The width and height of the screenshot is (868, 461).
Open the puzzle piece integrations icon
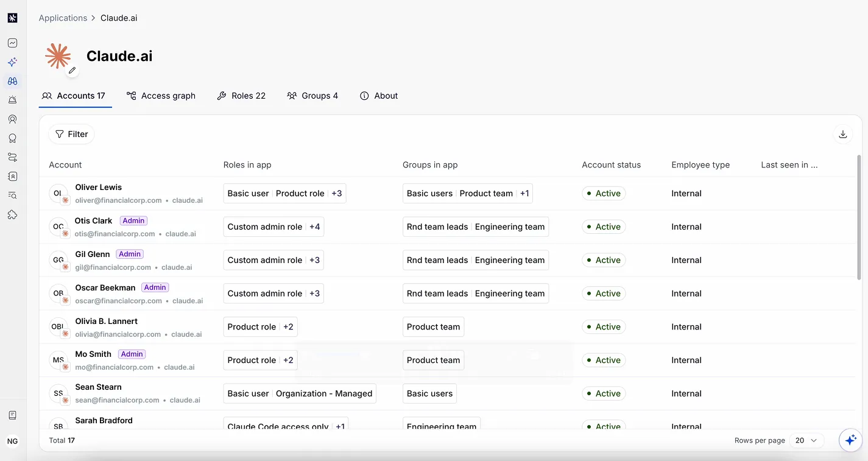(12, 214)
